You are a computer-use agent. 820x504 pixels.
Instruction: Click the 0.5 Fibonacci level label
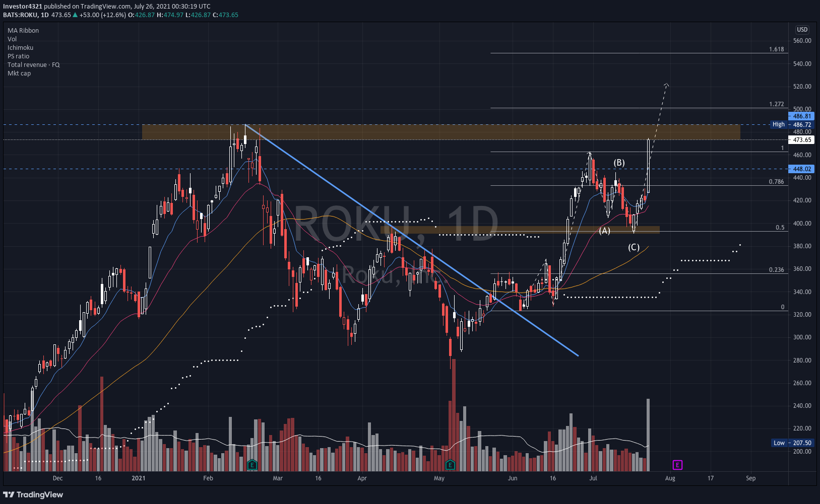coord(780,228)
